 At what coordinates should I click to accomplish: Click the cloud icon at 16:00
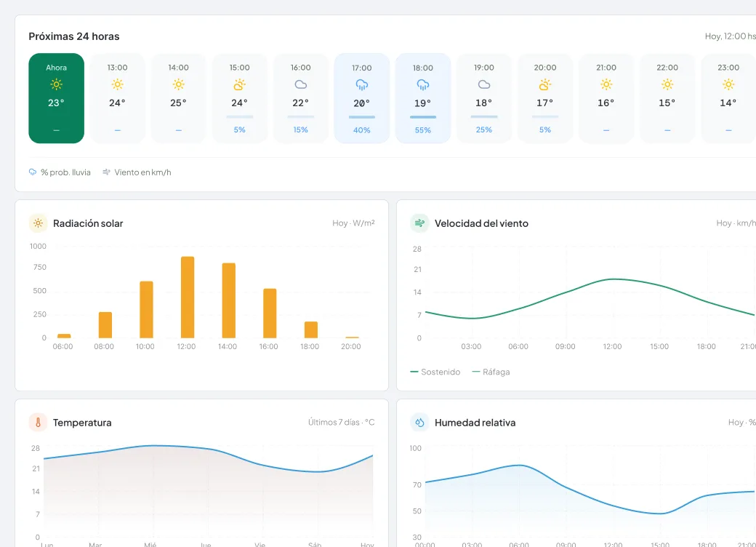pos(301,84)
